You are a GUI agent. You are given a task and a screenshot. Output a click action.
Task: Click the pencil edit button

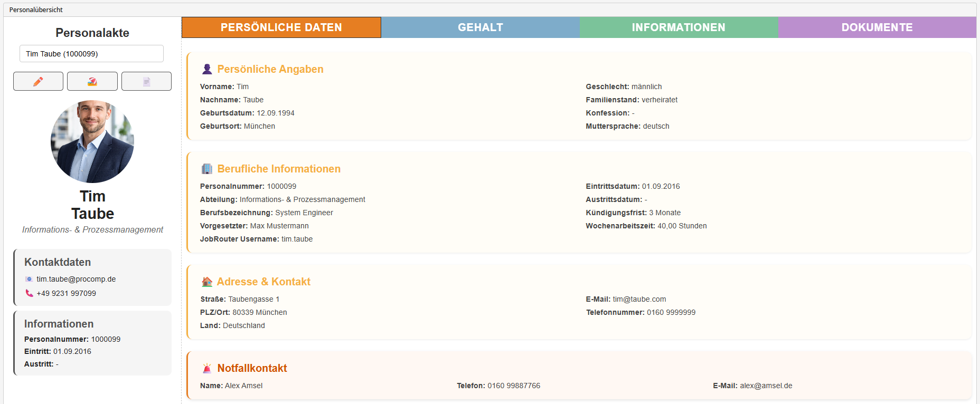click(x=38, y=81)
